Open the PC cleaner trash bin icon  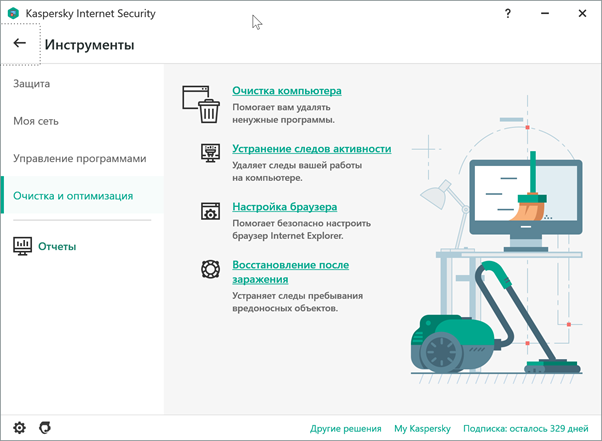(x=201, y=104)
